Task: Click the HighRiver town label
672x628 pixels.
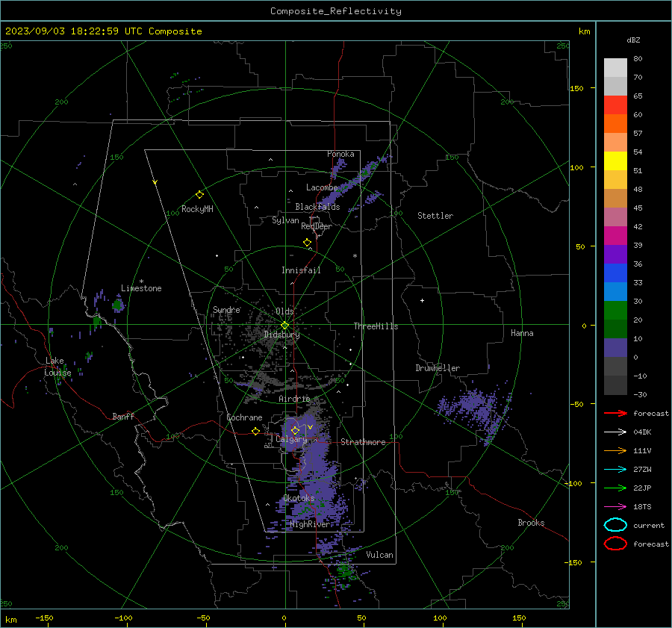Action: pyautogui.click(x=310, y=524)
